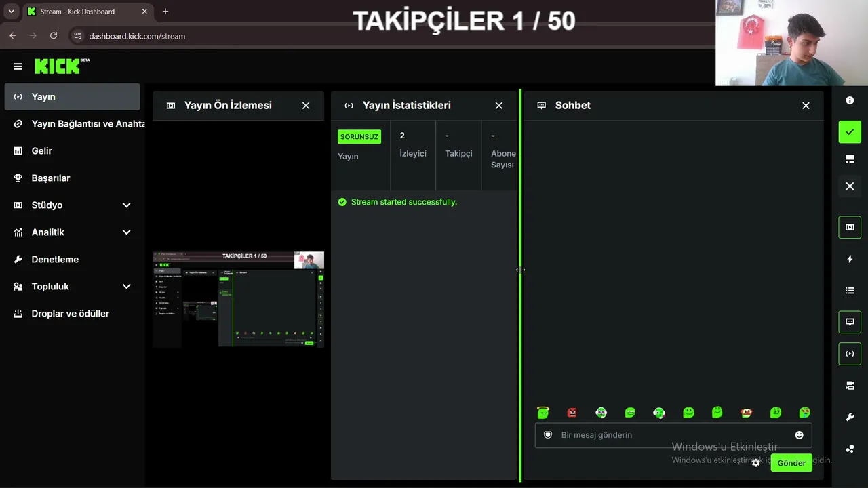Image resolution: width=868 pixels, height=488 pixels.
Task: Open the panel layout icon in right sidebar
Action: coord(850,159)
